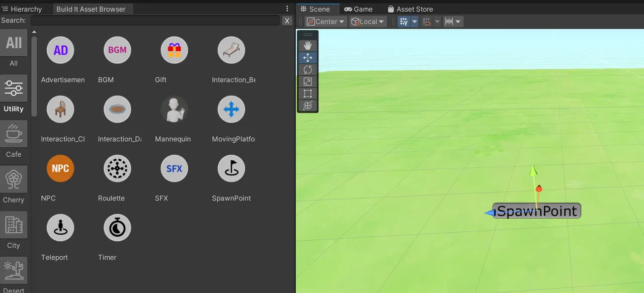644x293 pixels.
Task: Select the Hand tool in scene toolbar
Action: (307, 45)
